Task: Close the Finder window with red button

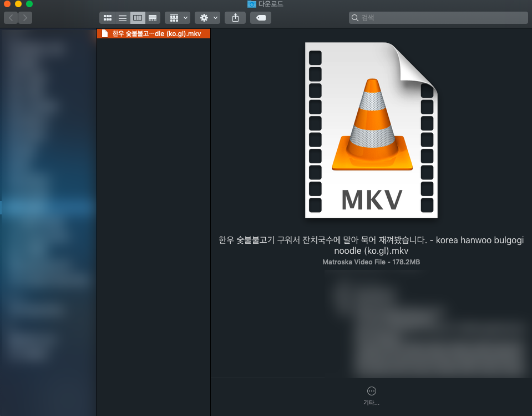Action: (7, 4)
